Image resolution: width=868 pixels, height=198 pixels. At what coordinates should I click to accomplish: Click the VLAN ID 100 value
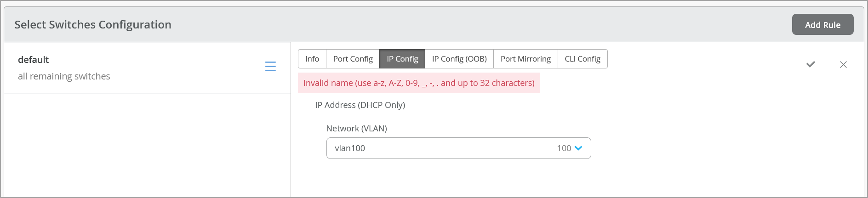tap(564, 148)
